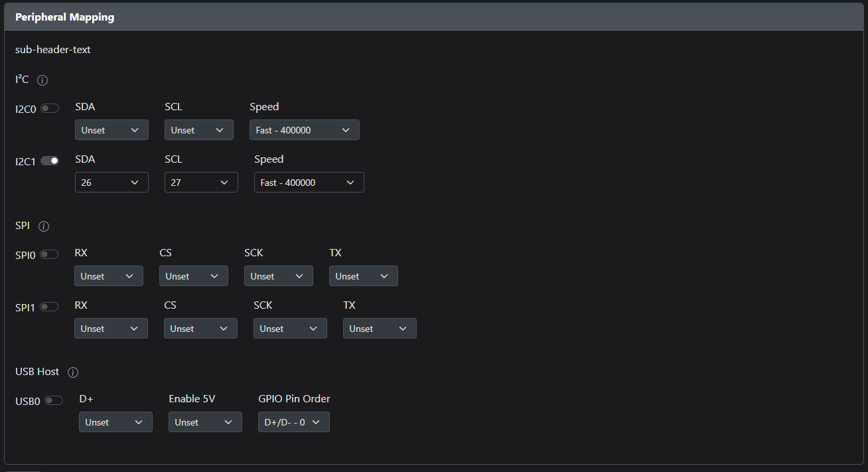The height and width of the screenshot is (472, 868).
Task: Open I2C1 SDA dropdown set to 26
Action: (x=111, y=183)
